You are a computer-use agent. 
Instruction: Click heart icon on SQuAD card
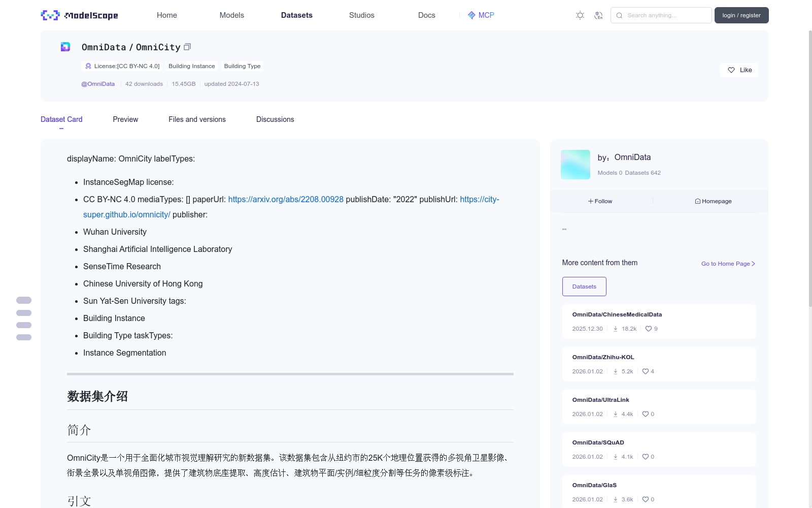(x=646, y=457)
